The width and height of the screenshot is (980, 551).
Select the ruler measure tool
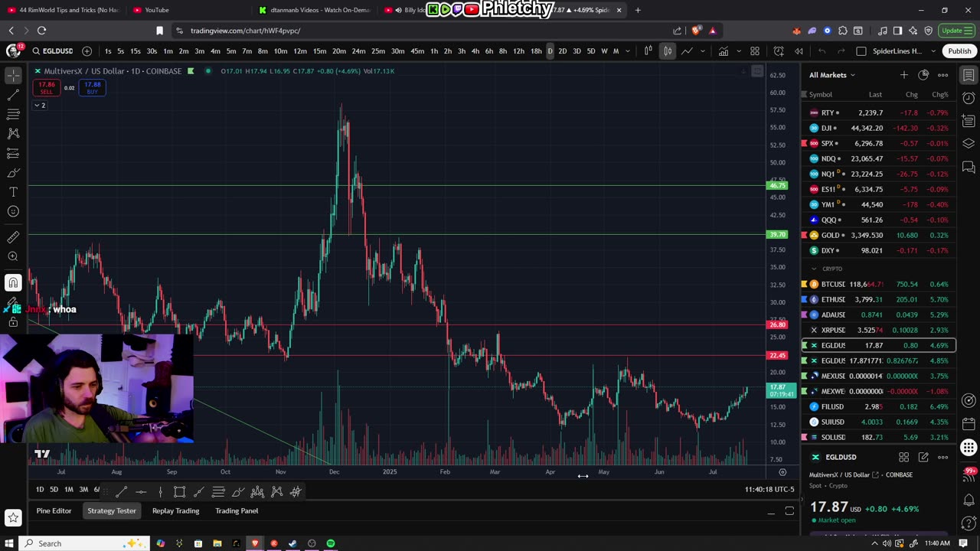pyautogui.click(x=13, y=237)
